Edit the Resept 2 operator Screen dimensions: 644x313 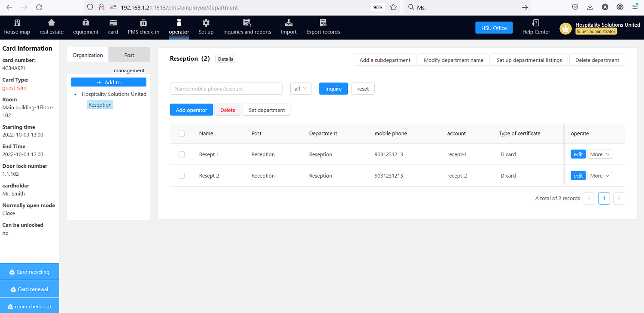(x=578, y=175)
